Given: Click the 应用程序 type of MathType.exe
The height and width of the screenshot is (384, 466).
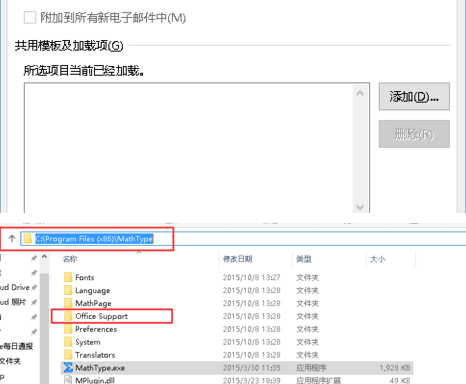Looking at the screenshot, I should coord(311,368).
